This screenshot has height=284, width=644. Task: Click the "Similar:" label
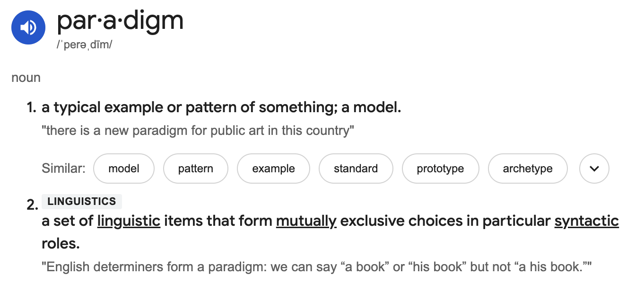[x=64, y=169]
